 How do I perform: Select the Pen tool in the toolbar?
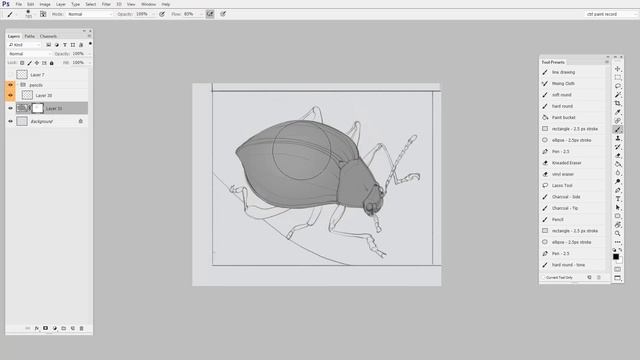(618, 190)
